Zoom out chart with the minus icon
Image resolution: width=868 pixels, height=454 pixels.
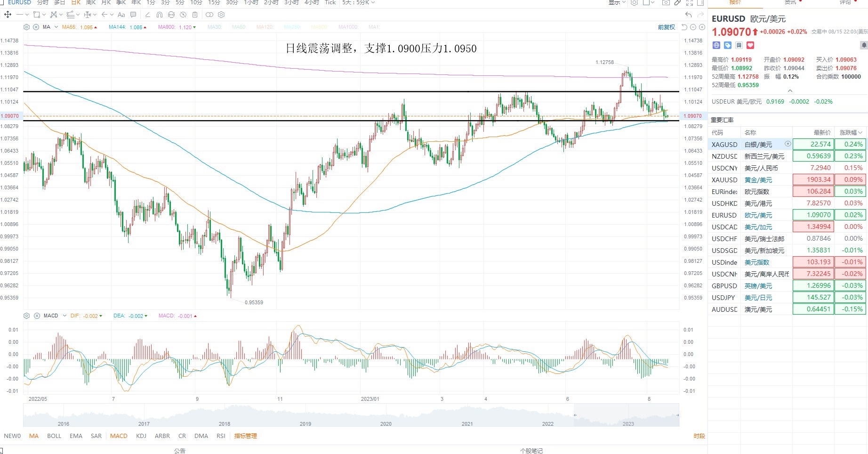point(693,27)
